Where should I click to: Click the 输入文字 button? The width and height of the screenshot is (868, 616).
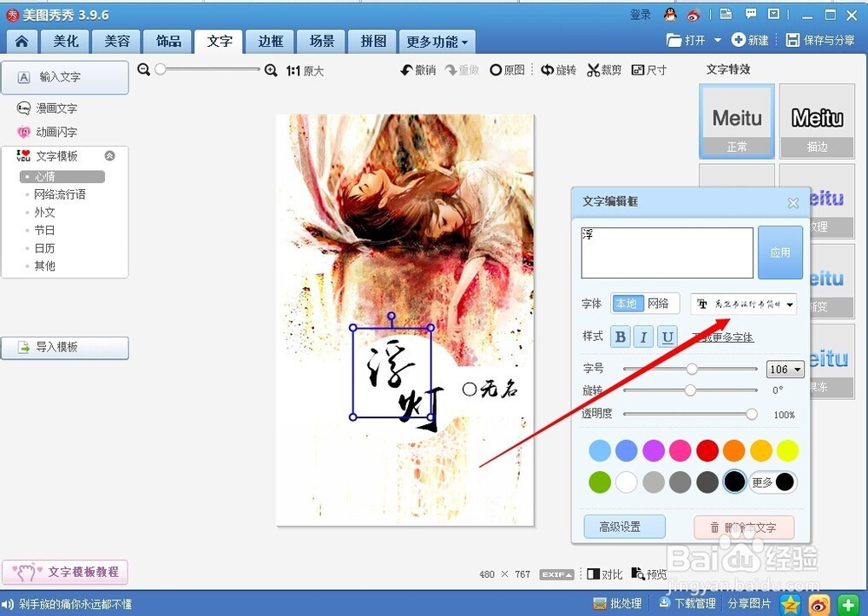(65, 77)
